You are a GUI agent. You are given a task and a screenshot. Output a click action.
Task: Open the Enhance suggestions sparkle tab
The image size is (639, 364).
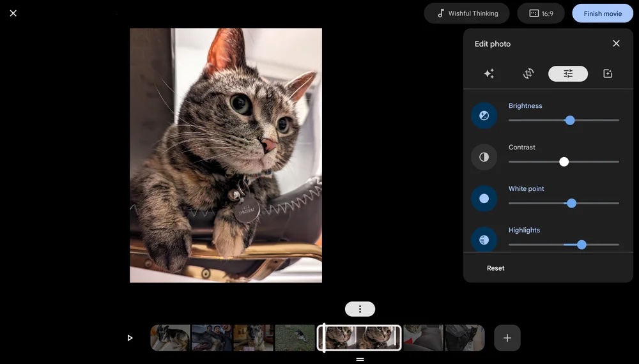489,74
